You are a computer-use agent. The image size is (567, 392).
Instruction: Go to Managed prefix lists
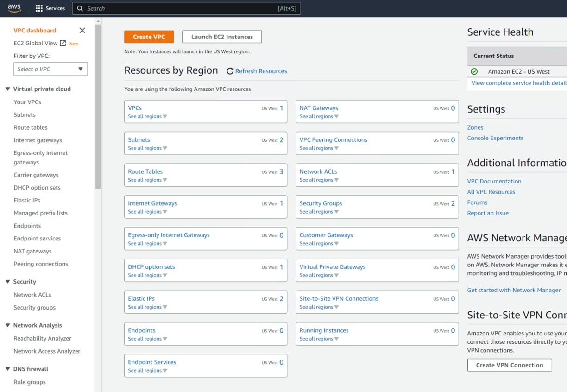point(41,213)
